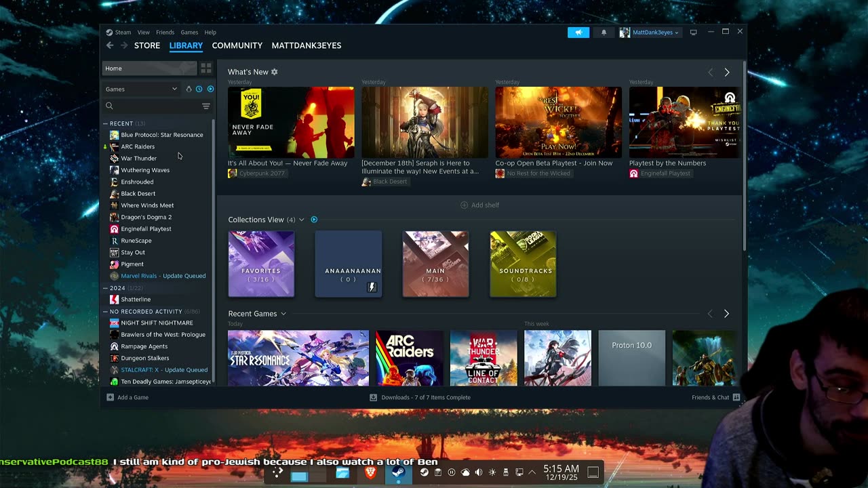Open the View menu
Screen dimensions: 868x488
coord(144,33)
